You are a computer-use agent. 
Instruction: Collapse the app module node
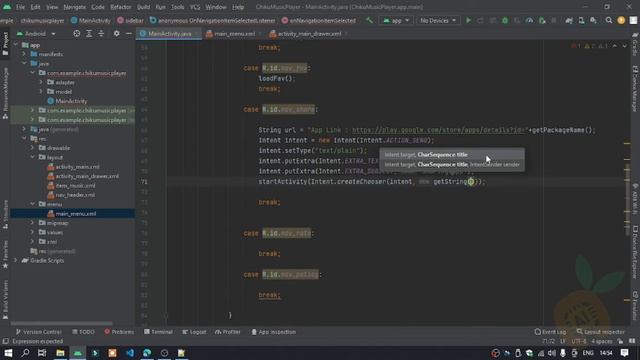point(16,45)
